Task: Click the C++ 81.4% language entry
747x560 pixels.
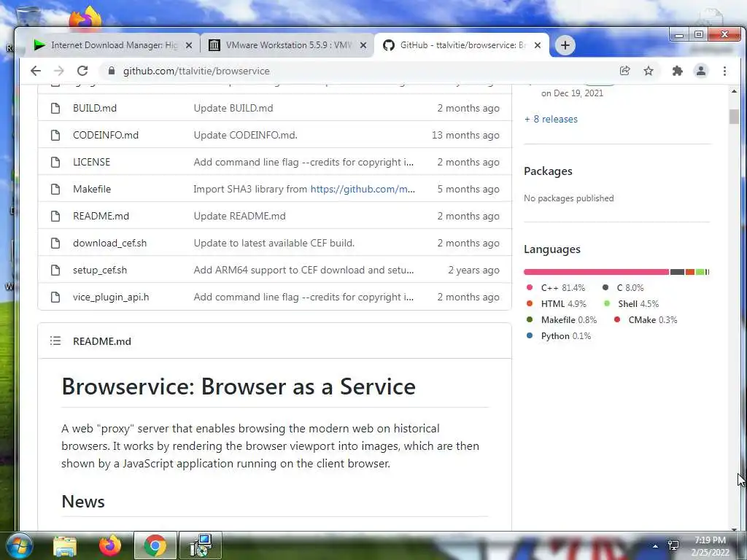Action: (555, 287)
